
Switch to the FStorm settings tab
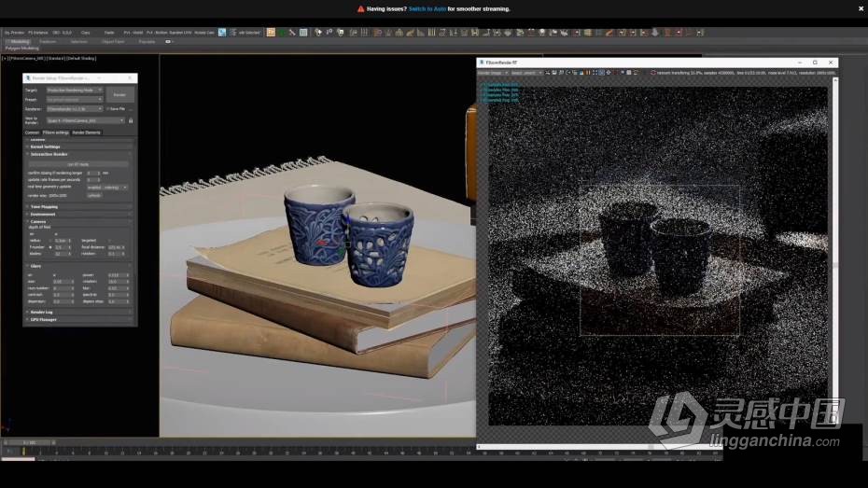pyautogui.click(x=56, y=132)
